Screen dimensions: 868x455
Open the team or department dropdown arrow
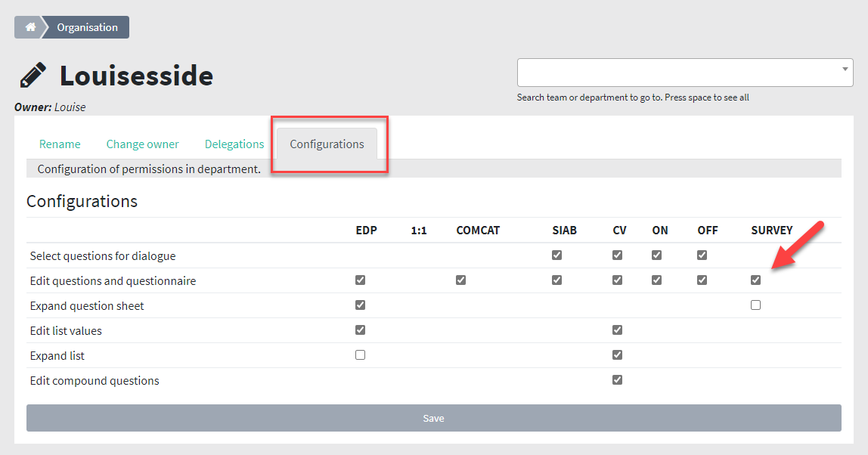845,70
